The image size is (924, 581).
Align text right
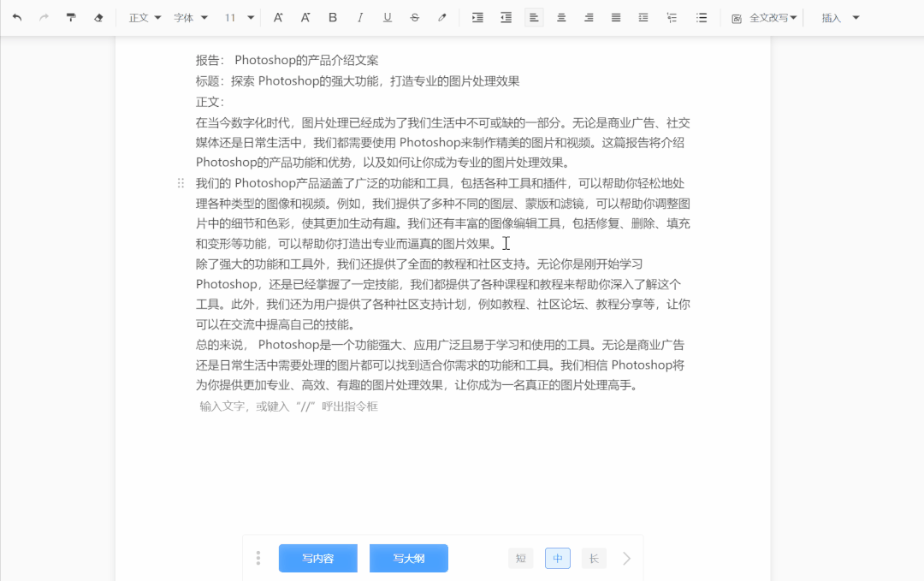(589, 18)
